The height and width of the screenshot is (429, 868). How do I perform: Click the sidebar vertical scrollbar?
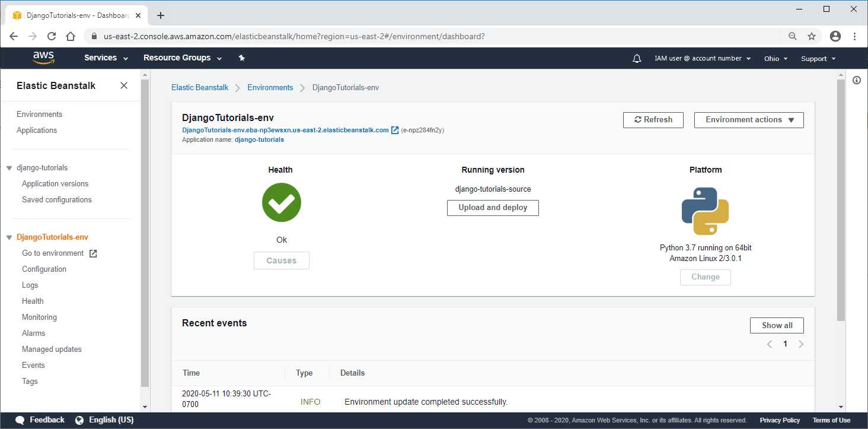coord(145,233)
